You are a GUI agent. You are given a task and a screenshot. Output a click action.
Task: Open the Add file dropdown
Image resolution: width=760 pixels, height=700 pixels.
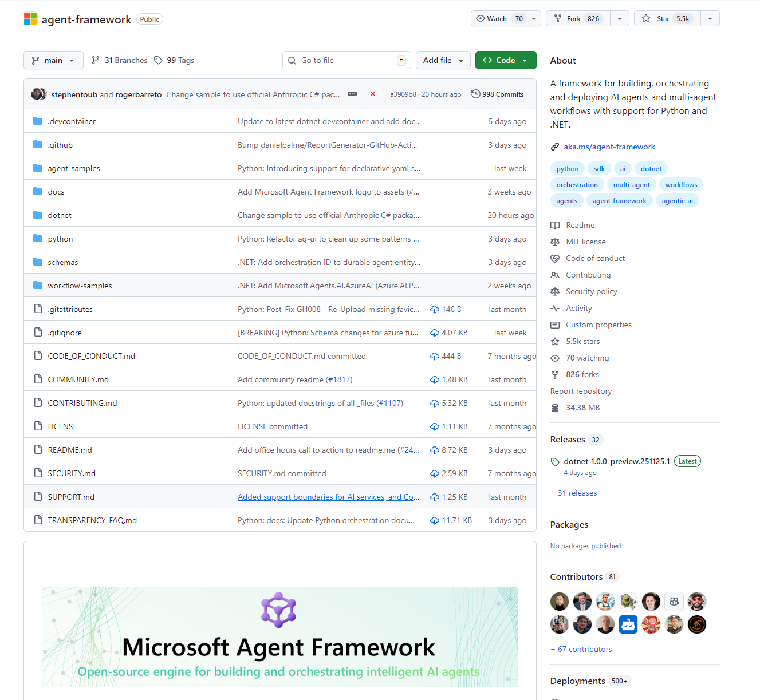443,60
